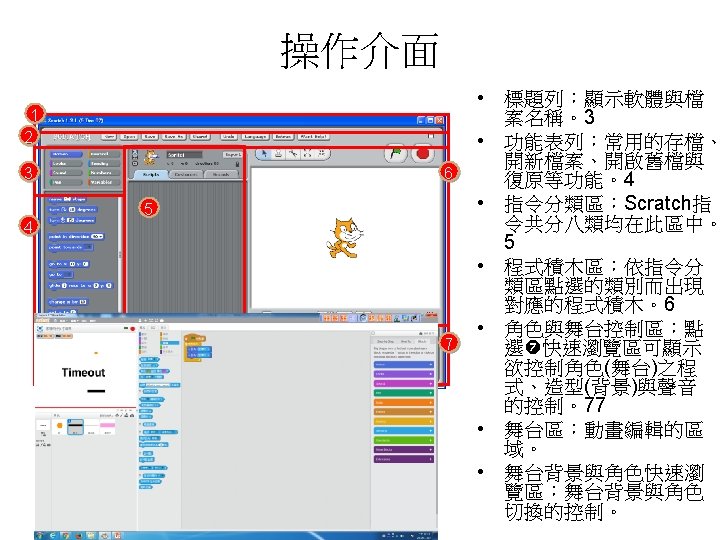
Task: Click the New button in Scratch toolbar
Action: coord(109,137)
